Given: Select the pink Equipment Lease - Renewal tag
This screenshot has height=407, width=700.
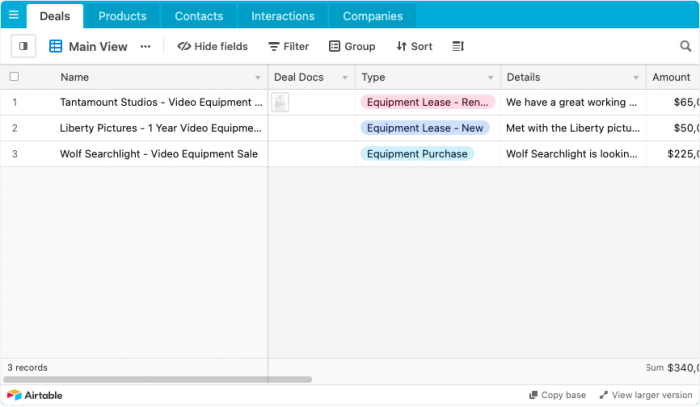Looking at the screenshot, I should 427,102.
